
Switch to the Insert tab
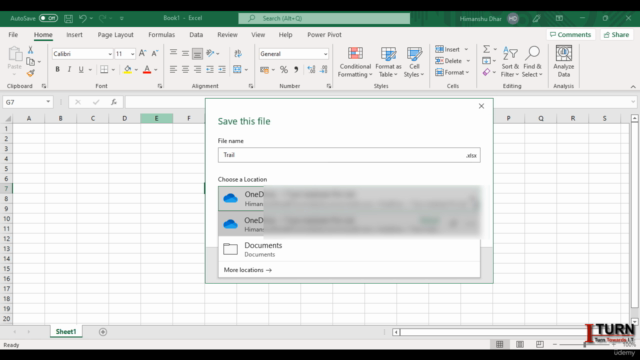[74, 35]
